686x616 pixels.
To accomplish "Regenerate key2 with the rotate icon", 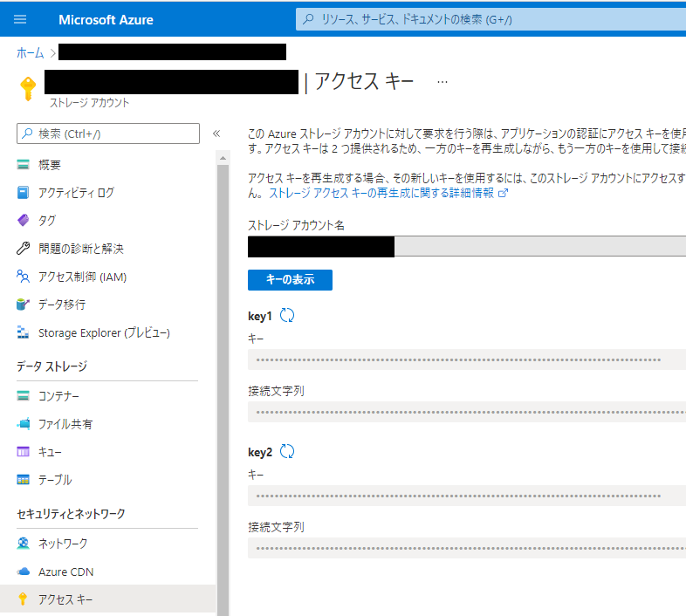I will click(287, 451).
